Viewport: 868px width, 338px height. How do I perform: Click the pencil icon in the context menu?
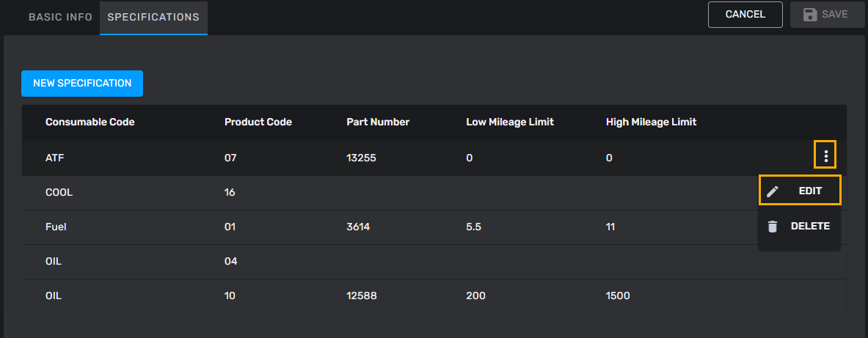(772, 191)
